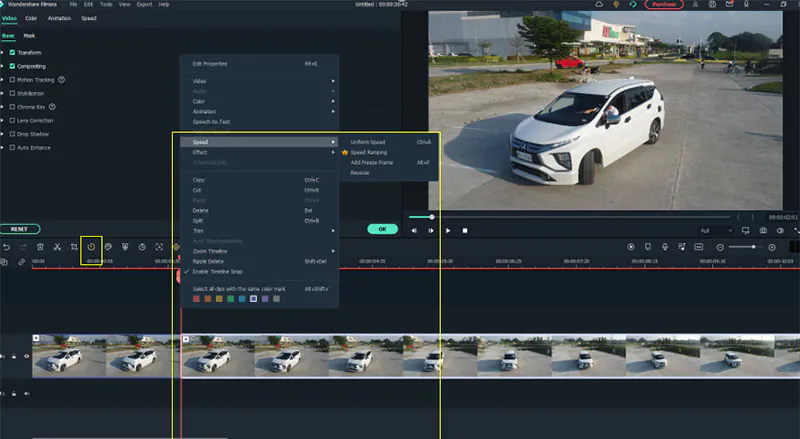This screenshot has height=439, width=800.
Task: Open the Audio Mixer icon
Action: [x=682, y=247]
